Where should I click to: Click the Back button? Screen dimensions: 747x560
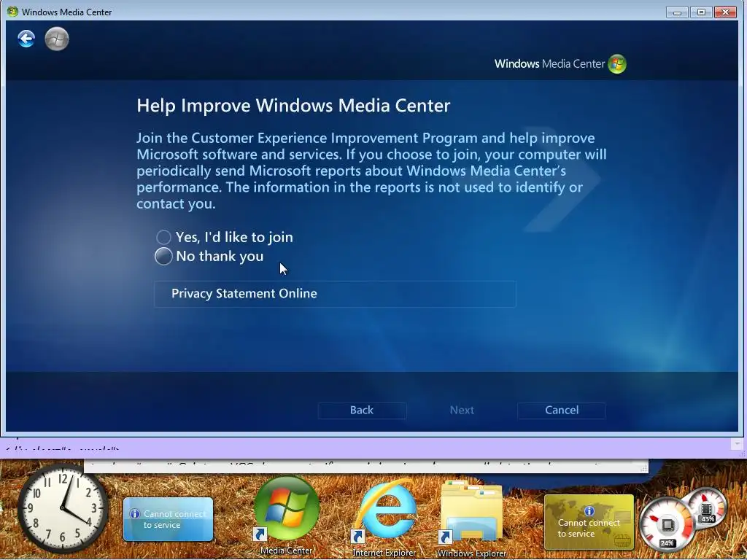pos(362,410)
